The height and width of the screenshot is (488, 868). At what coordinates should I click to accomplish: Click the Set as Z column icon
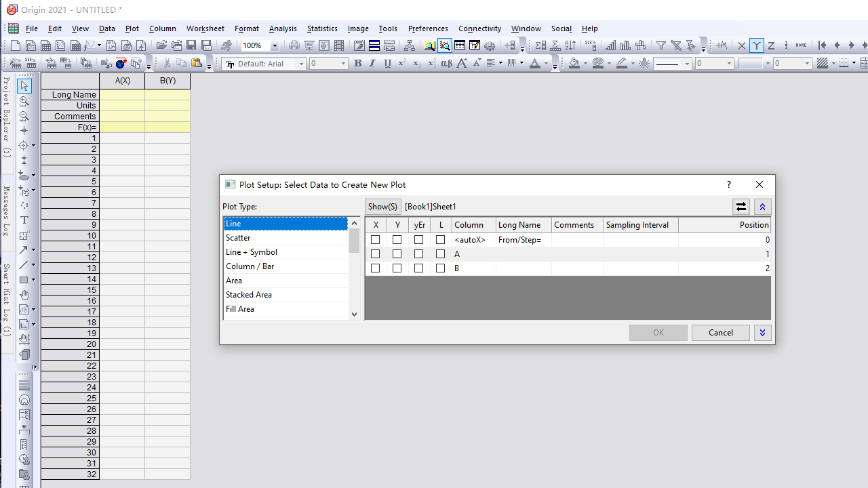click(771, 45)
